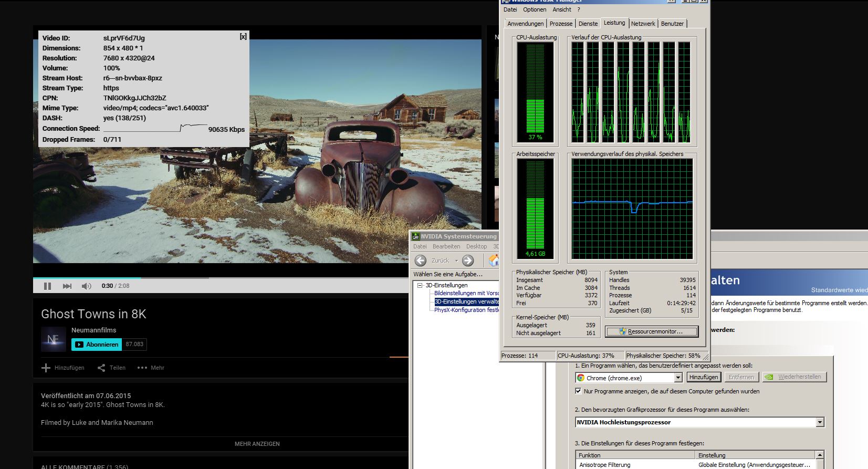
Task: Click NVIDIA Hinzufügen program button
Action: (703, 377)
